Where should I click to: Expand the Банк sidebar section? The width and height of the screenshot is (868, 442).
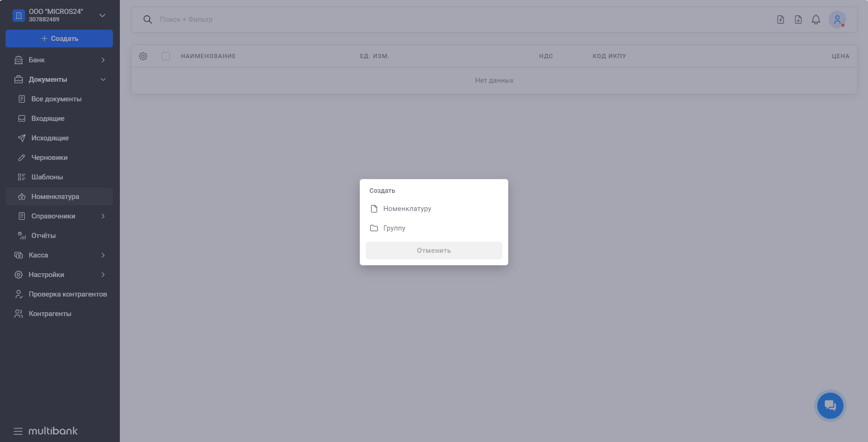(x=59, y=60)
